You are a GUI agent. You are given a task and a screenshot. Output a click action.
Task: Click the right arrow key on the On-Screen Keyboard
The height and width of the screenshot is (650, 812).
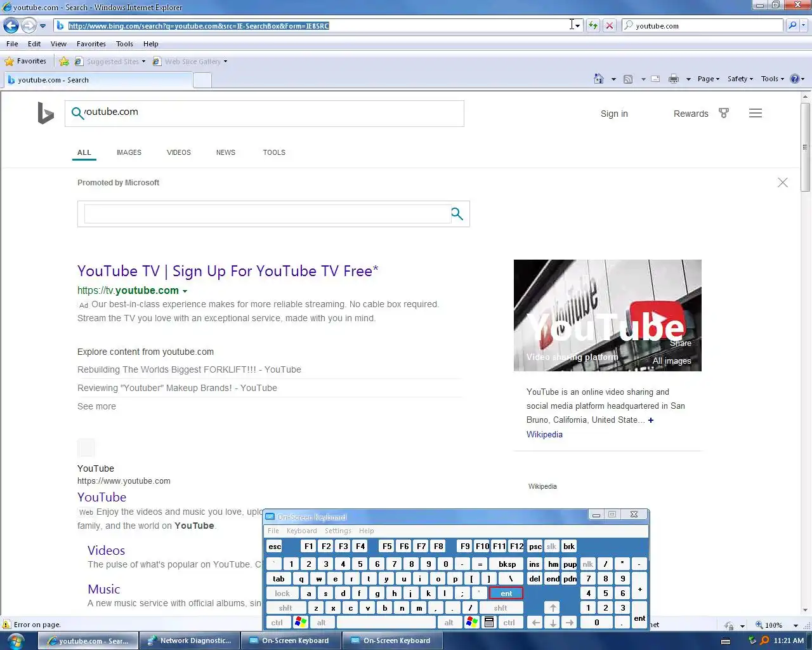click(x=570, y=623)
